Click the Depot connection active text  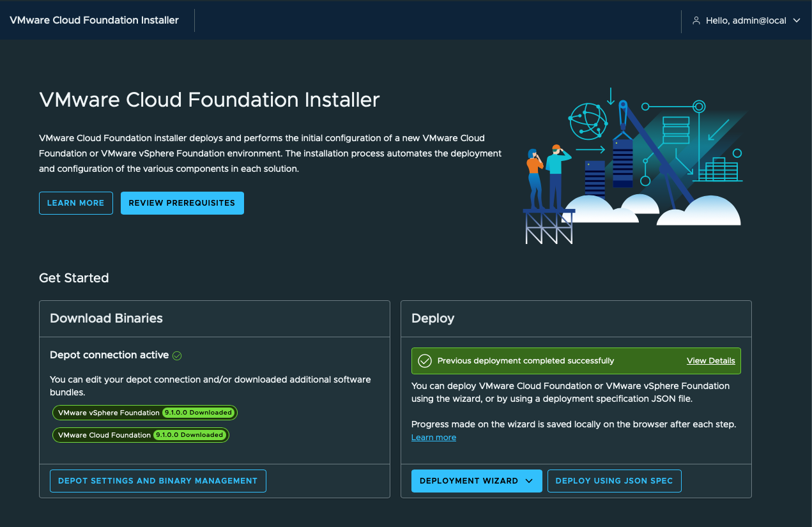109,355
